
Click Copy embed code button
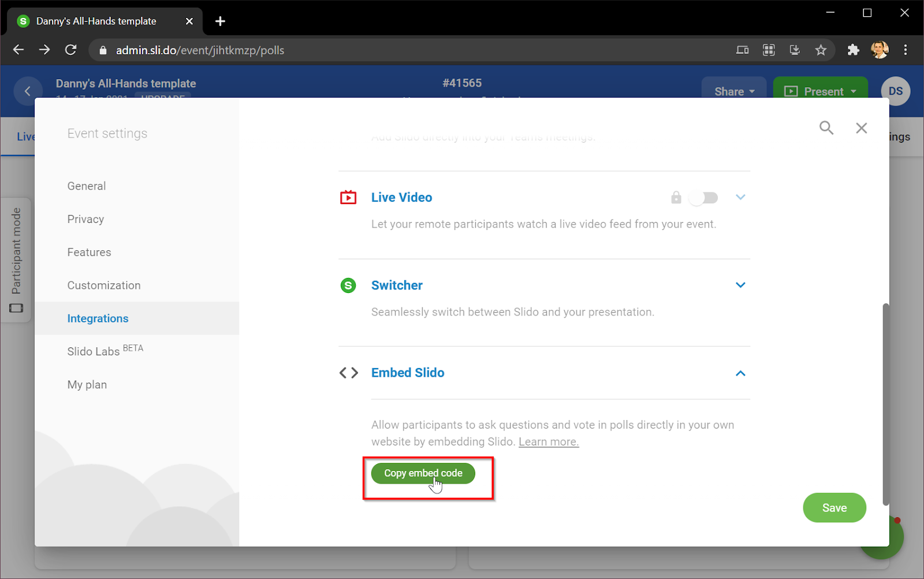pyautogui.click(x=423, y=473)
